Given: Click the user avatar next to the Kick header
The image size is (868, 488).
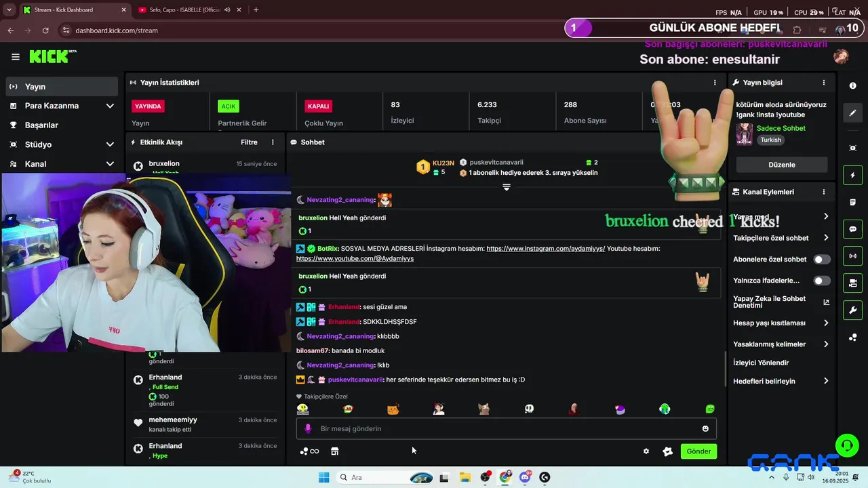Looking at the screenshot, I should click(x=842, y=57).
